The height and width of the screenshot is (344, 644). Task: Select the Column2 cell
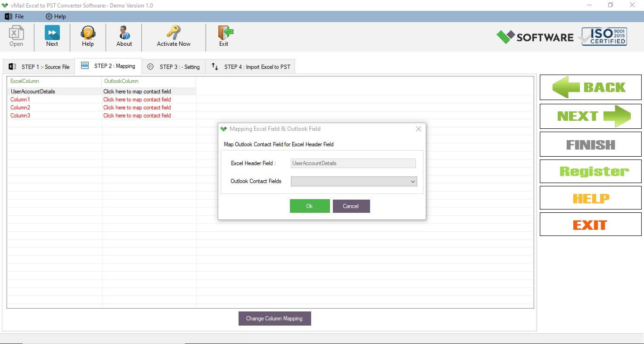point(55,108)
